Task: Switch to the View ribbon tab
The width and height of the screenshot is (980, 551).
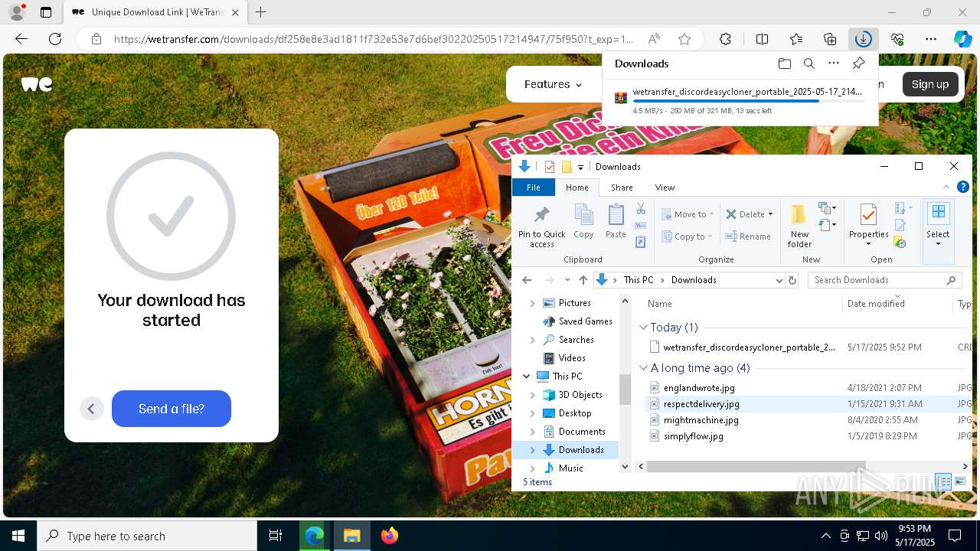Action: click(665, 187)
